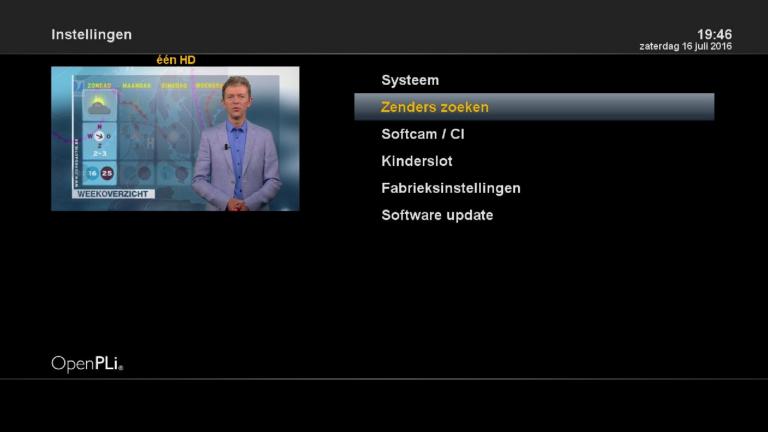This screenshot has height=432, width=768.
Task: Click the MAANDAG column header in preview
Action: (136, 86)
